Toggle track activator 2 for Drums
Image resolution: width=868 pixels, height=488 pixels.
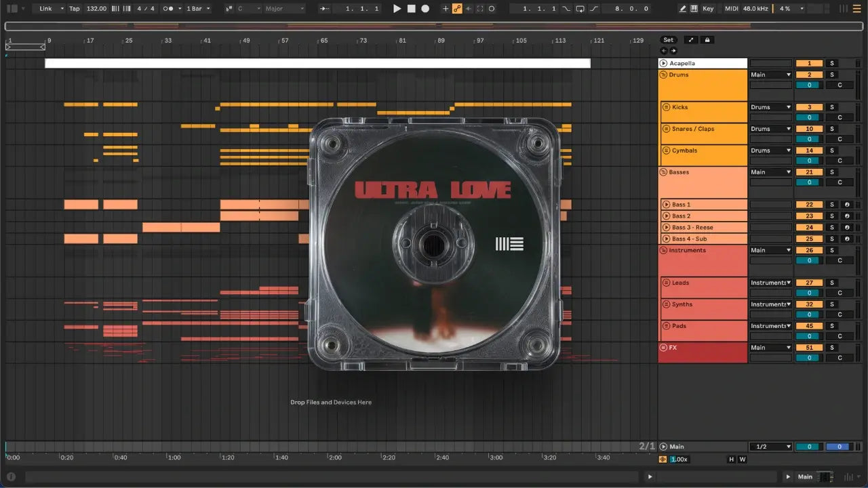point(809,75)
